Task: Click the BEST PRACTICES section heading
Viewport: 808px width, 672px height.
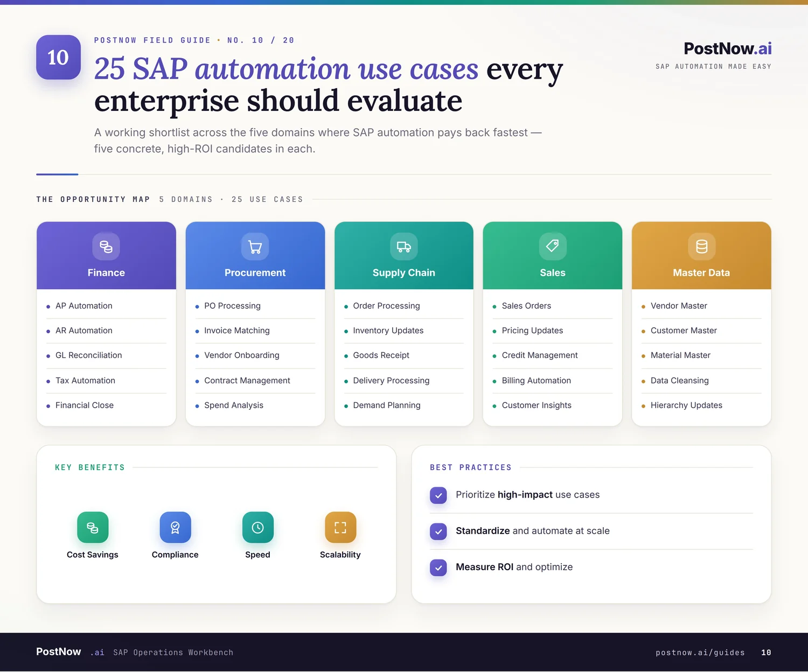Action: tap(471, 467)
